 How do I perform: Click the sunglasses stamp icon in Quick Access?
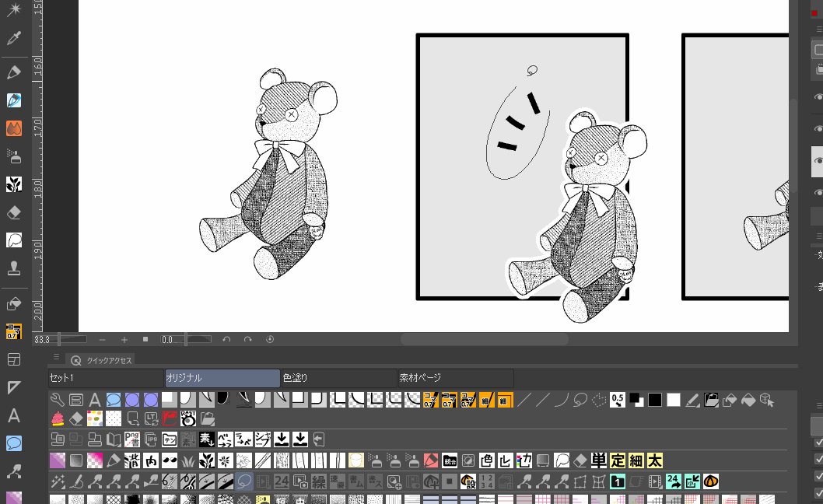[170, 461]
